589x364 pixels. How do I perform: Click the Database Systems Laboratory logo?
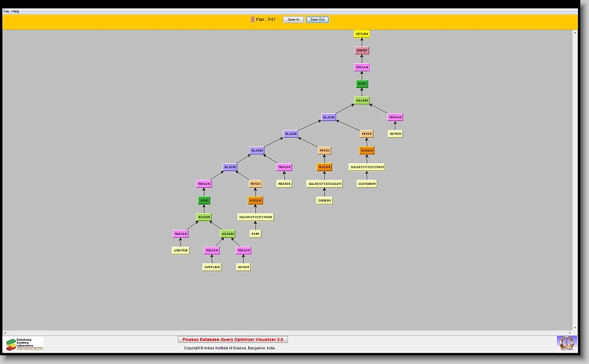[24, 344]
